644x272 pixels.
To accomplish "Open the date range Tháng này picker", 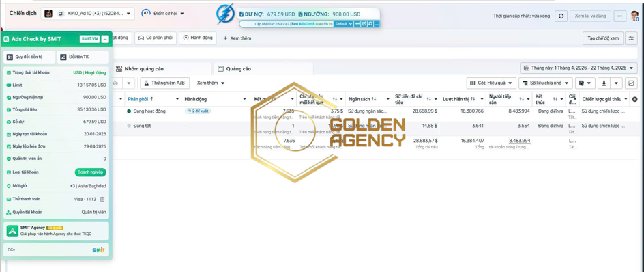I will coord(579,68).
